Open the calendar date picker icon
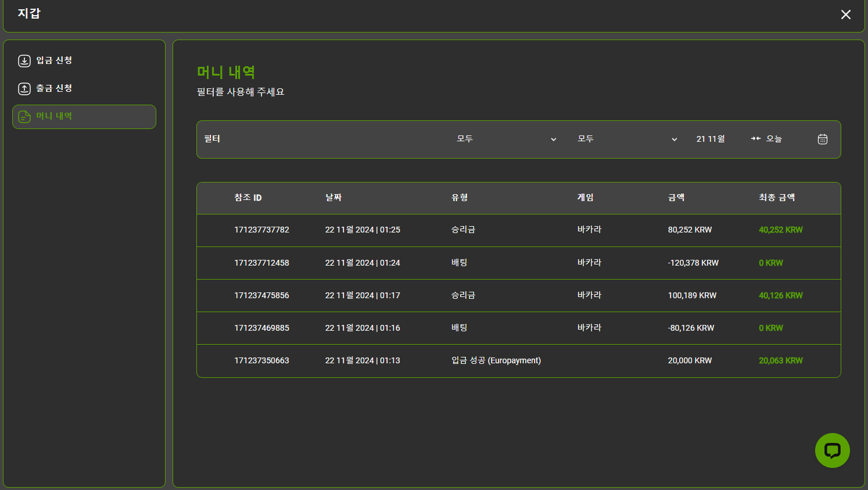 pyautogui.click(x=823, y=139)
